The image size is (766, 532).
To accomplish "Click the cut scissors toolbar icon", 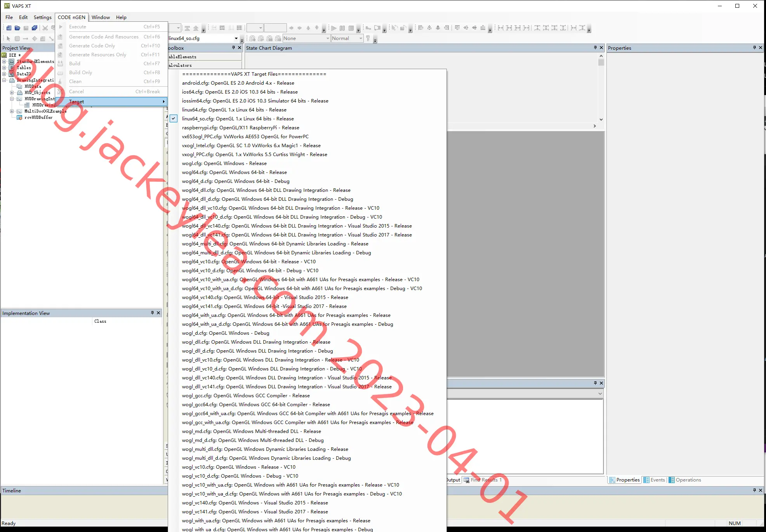I will (45, 28).
